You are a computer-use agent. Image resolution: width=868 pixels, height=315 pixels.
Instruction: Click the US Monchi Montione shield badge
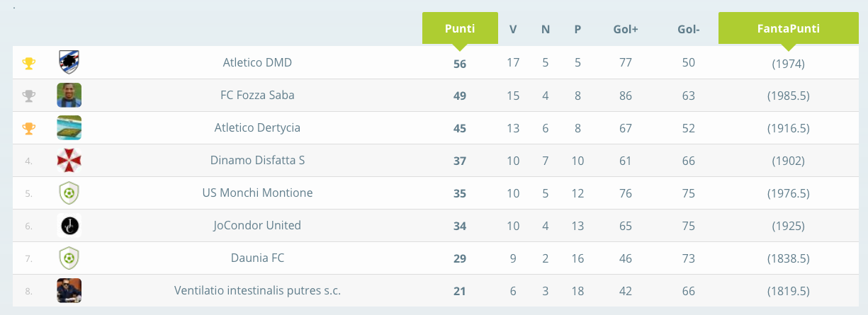click(x=69, y=193)
